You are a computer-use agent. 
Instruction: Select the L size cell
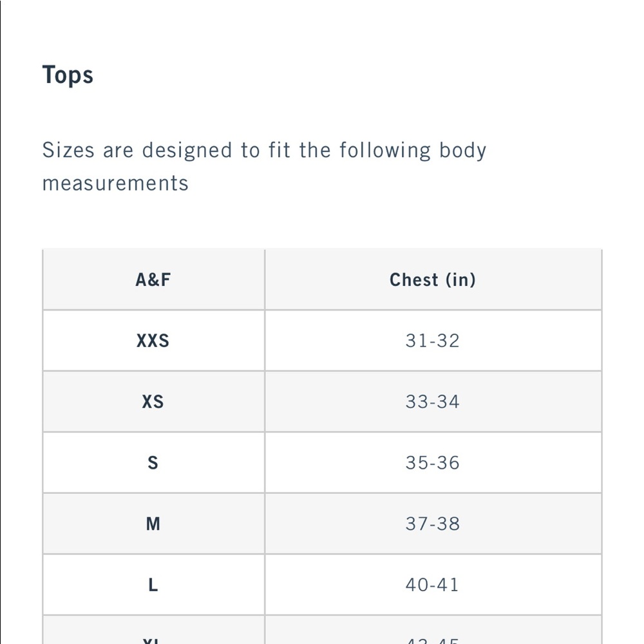[153, 585]
